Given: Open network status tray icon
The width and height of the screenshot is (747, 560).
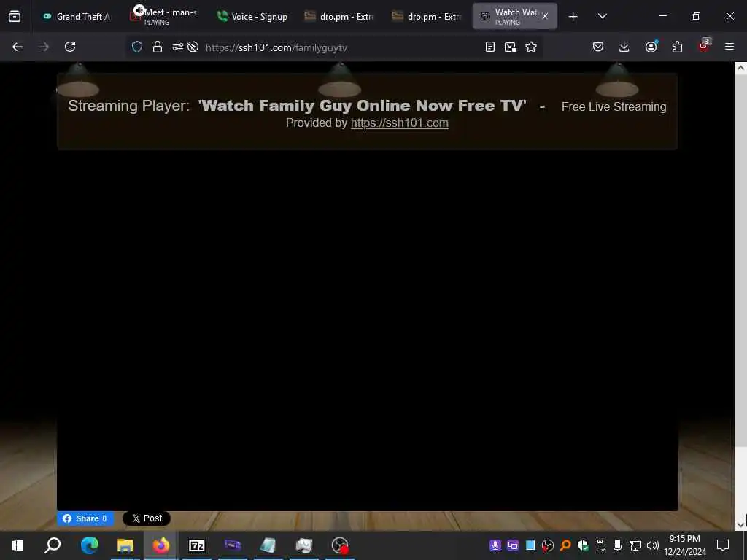Looking at the screenshot, I should [x=635, y=545].
